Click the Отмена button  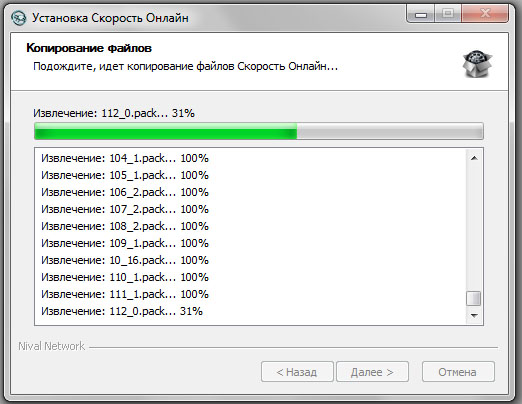pos(458,372)
